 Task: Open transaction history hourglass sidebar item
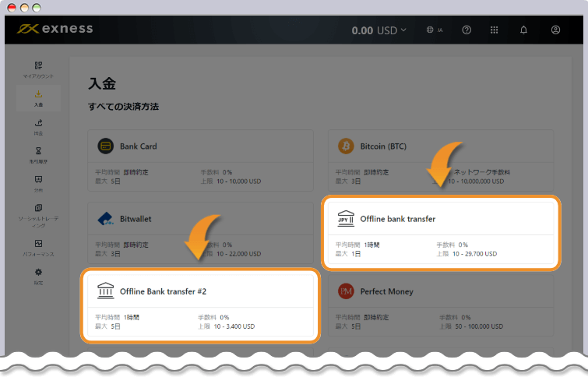tap(38, 155)
